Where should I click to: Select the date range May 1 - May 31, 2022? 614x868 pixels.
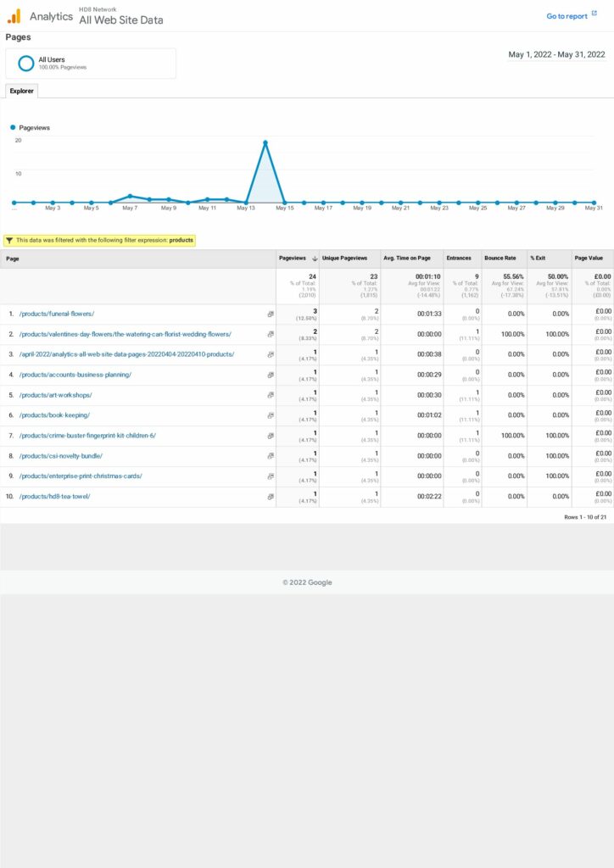[x=556, y=55]
